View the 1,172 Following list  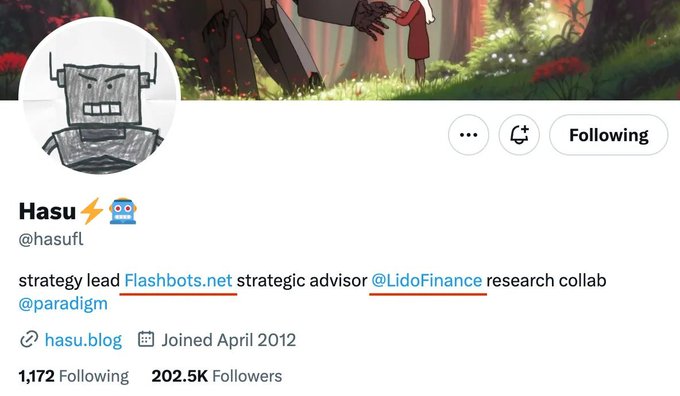pyautogui.click(x=74, y=376)
